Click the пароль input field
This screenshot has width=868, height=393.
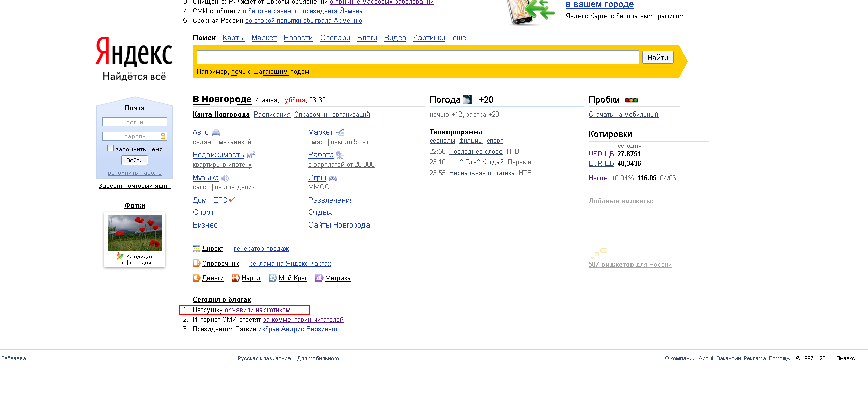135,136
